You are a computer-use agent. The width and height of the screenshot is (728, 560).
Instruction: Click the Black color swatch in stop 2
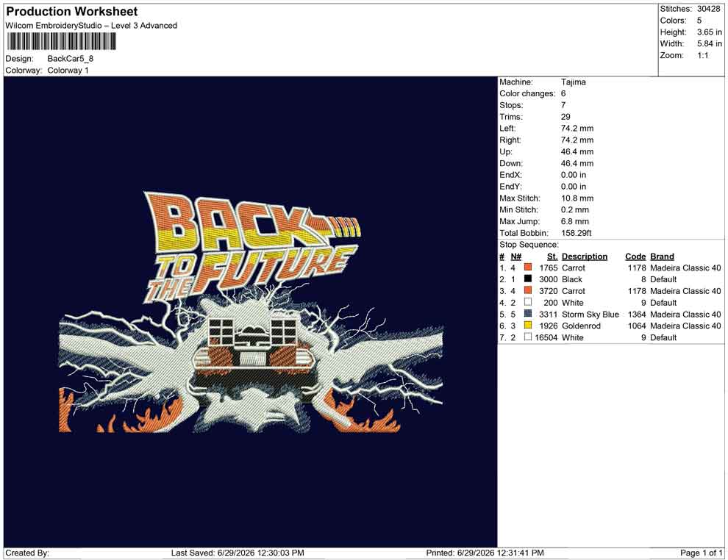click(528, 279)
